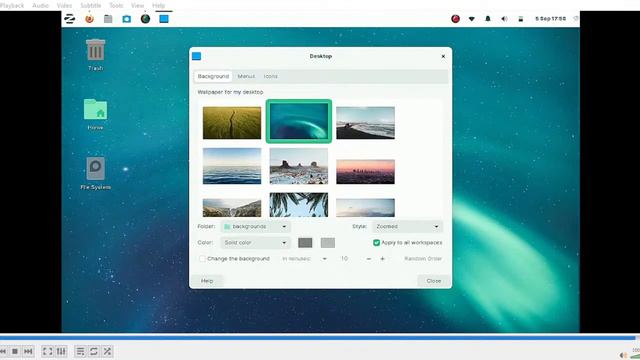
Task: Open the VLC Playback menu
Action: 12,5
